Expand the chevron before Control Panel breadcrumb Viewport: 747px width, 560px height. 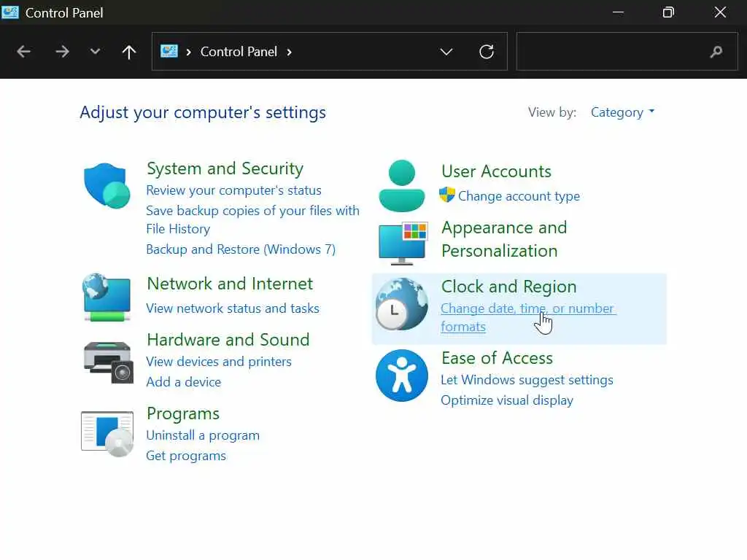[189, 52]
